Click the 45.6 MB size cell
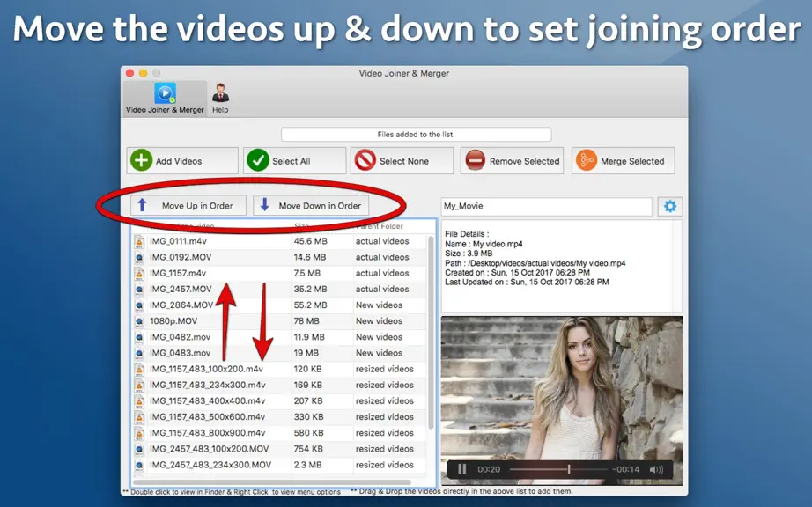The height and width of the screenshot is (507, 812). (310, 241)
